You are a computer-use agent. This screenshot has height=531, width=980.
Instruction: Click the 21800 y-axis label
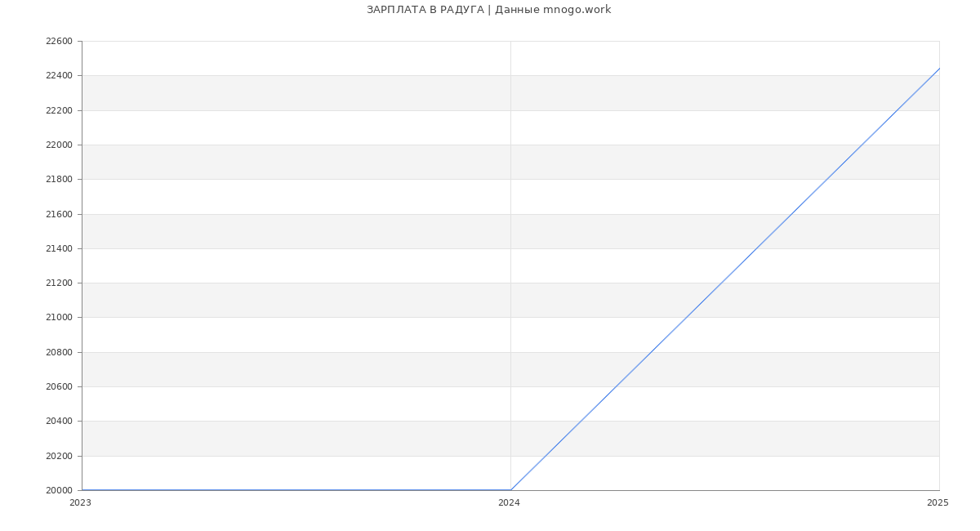(x=59, y=180)
